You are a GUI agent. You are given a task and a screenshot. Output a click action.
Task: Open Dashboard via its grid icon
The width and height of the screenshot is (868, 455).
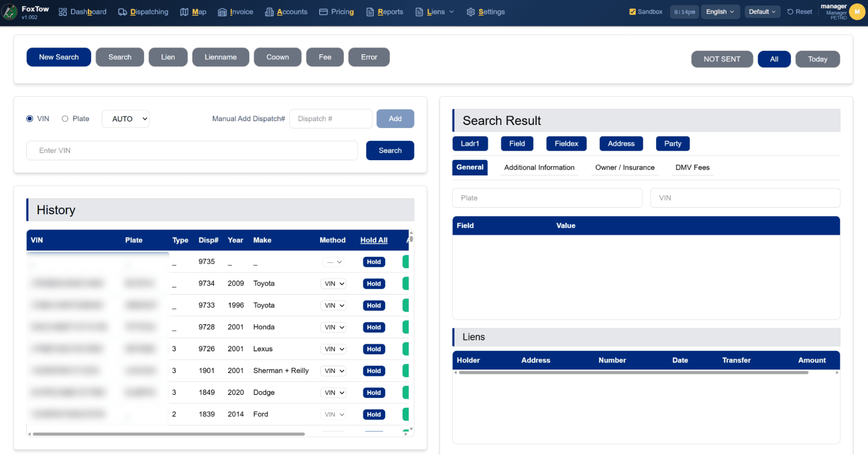[x=63, y=12]
